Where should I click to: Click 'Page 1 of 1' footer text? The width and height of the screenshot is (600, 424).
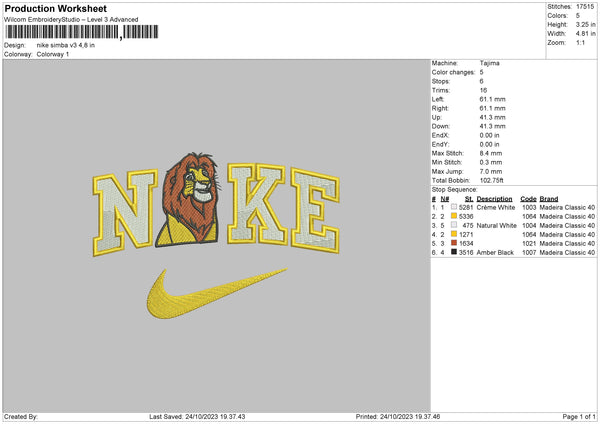[x=579, y=417]
